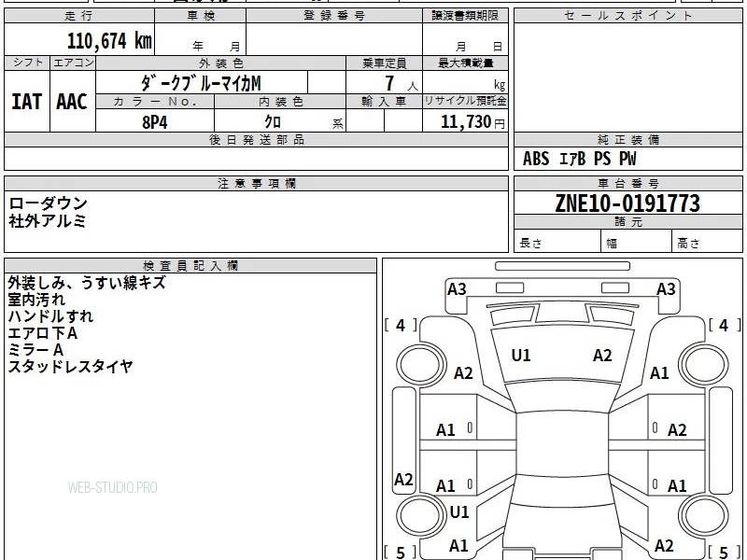Image resolution: width=747 pixels, height=560 pixels.
Task: Select the 車台番号 header
Action: pos(627,183)
